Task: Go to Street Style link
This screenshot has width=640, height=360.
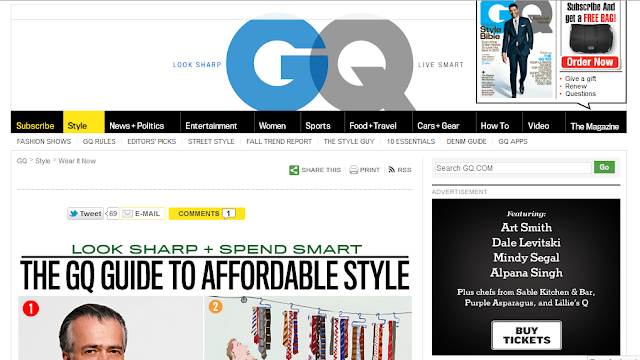Action: point(211,142)
